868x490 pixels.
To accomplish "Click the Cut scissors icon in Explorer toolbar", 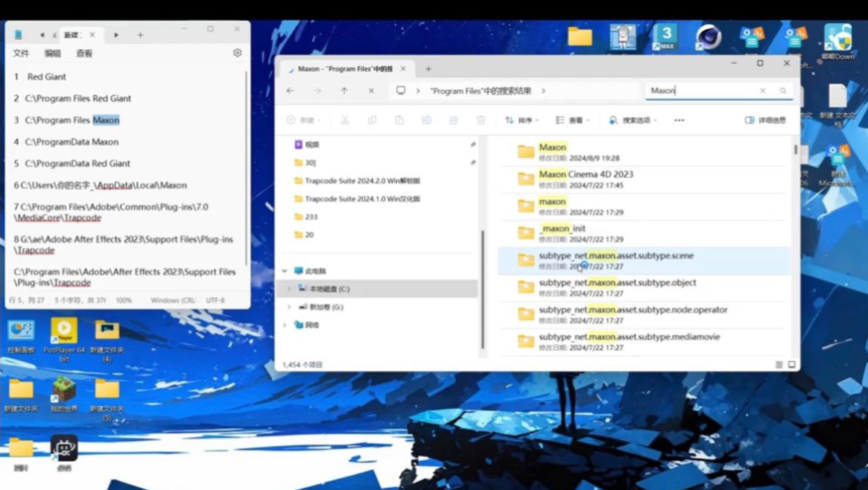I will [x=345, y=120].
